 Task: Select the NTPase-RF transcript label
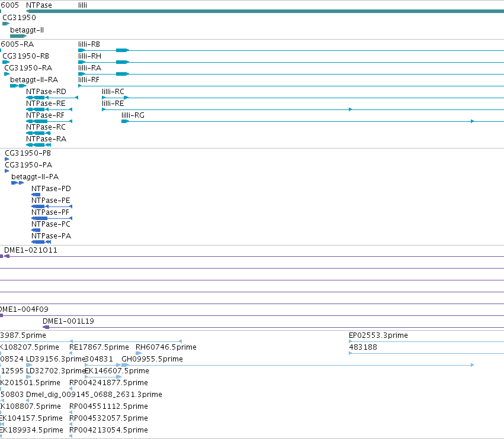point(46,115)
